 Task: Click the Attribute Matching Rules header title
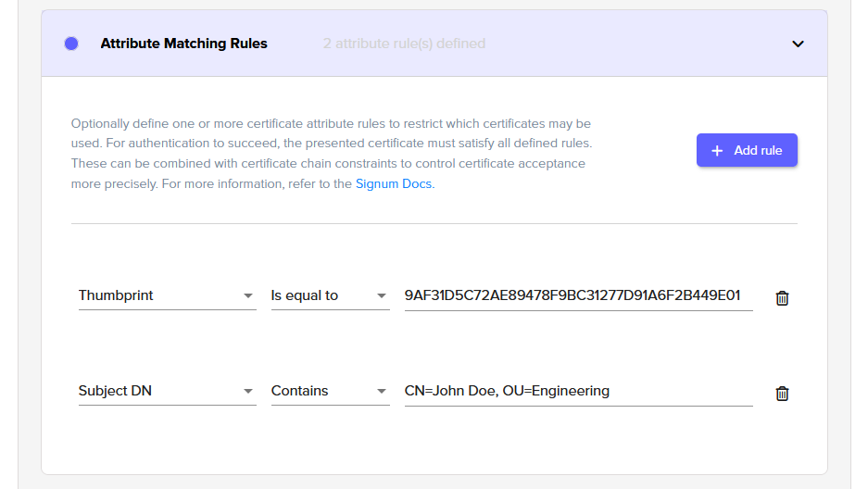(x=183, y=44)
